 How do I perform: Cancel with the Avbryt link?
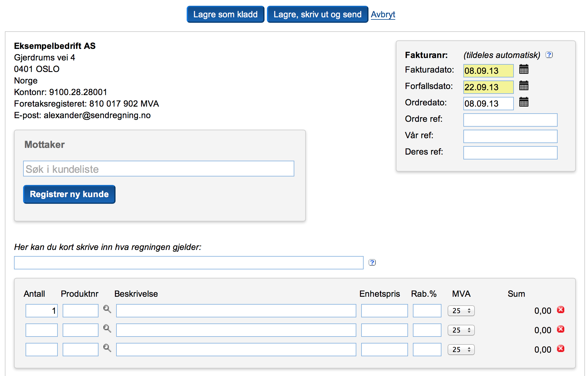(x=383, y=15)
